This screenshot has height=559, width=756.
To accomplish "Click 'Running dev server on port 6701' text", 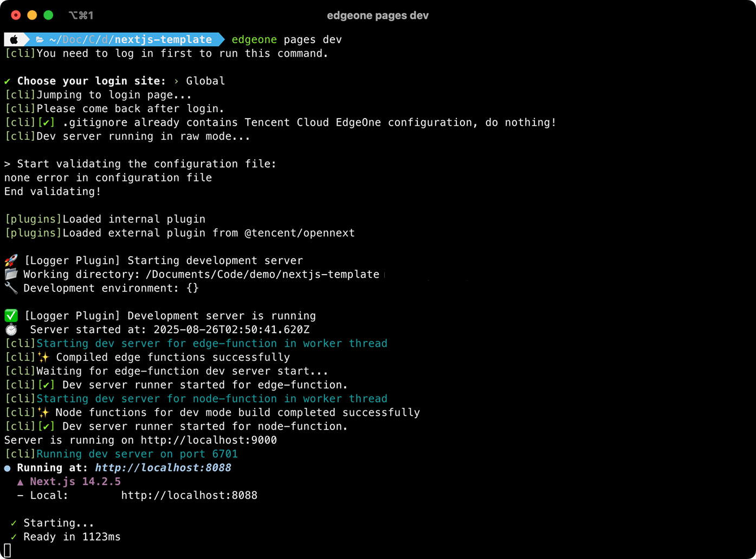I will coord(137,454).
